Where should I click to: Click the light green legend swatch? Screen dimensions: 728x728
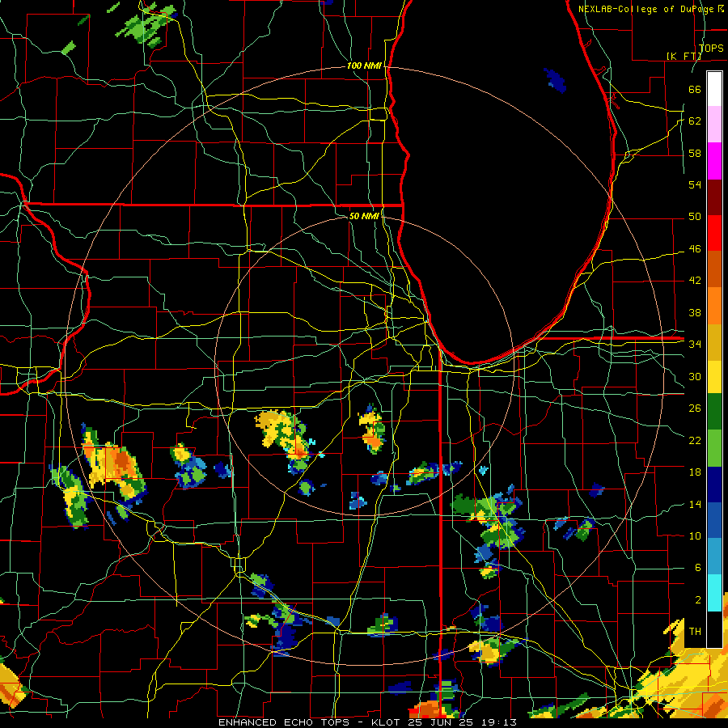point(714,448)
